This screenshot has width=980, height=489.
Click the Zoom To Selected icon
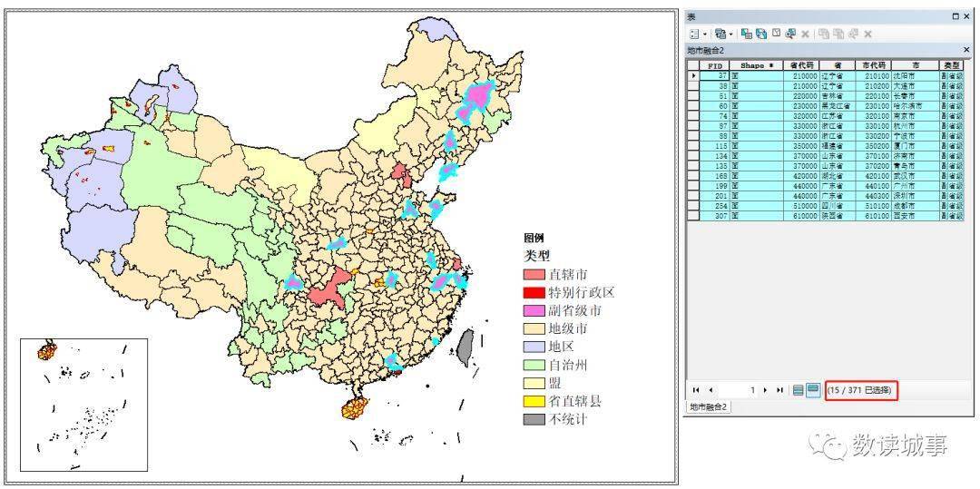click(x=790, y=34)
